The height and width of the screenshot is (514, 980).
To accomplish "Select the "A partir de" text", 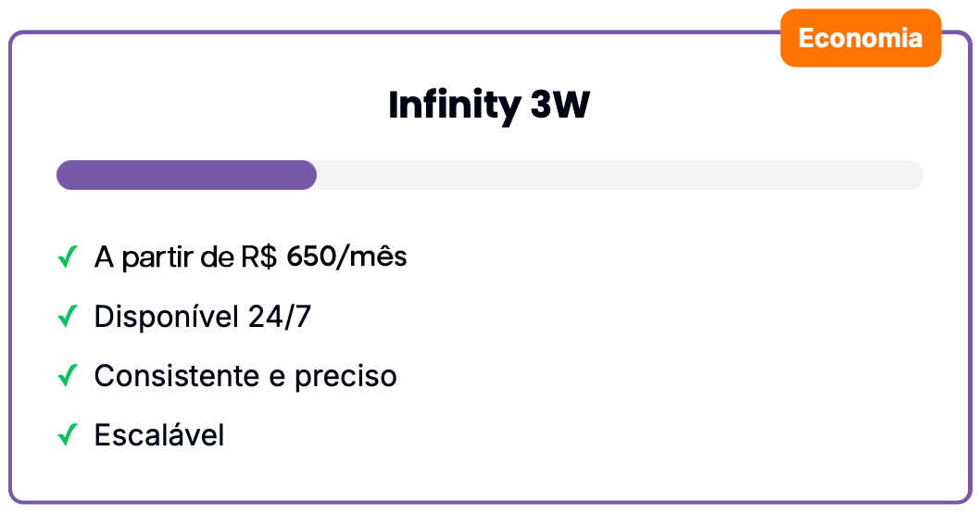I will [163, 257].
